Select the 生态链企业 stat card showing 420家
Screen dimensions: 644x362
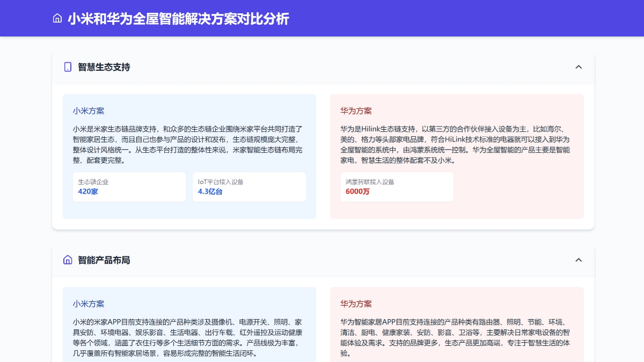tap(129, 187)
